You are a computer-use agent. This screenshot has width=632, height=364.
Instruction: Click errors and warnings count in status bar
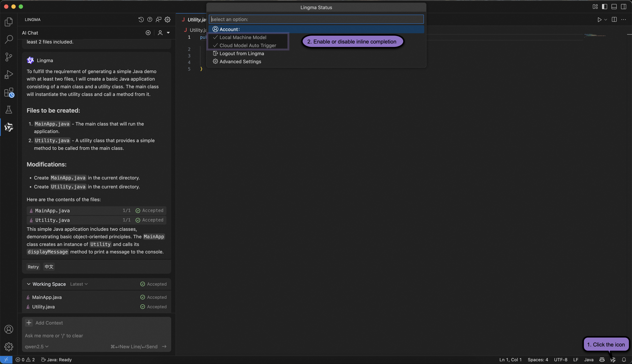tap(25, 360)
